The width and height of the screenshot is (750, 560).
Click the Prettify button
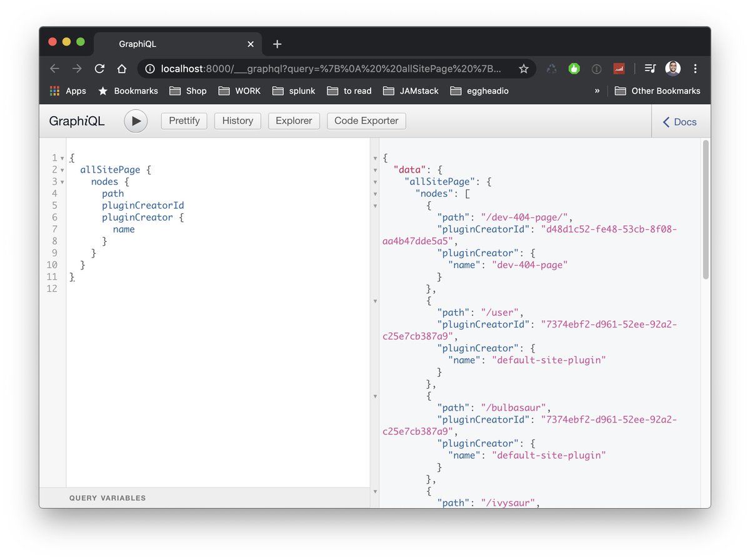click(184, 121)
